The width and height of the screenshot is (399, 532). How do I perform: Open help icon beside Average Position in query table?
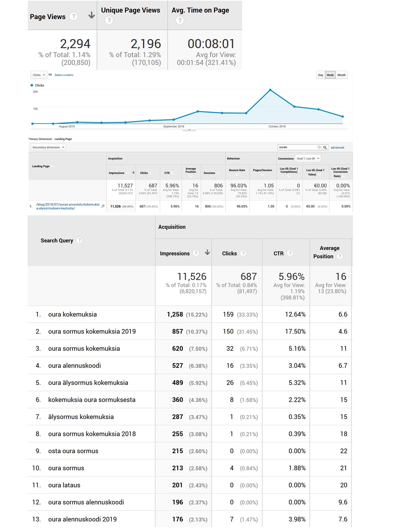340,256
